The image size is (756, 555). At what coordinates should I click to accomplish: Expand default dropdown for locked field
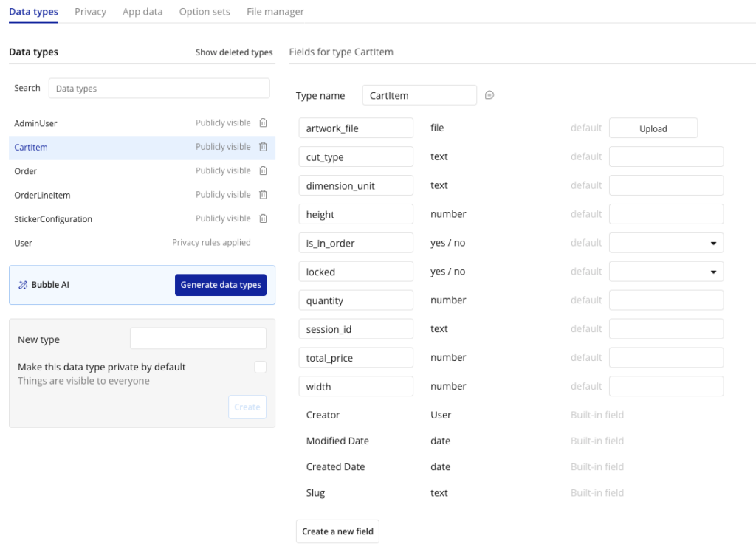coord(666,272)
